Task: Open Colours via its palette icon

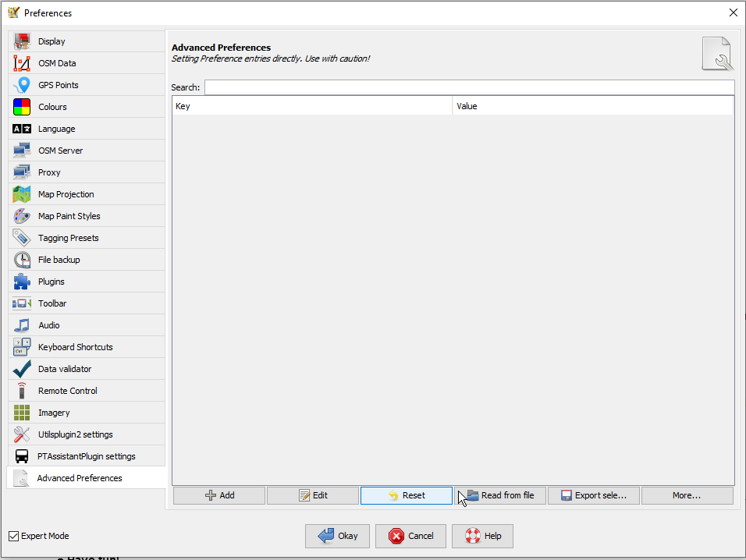Action: 22,107
